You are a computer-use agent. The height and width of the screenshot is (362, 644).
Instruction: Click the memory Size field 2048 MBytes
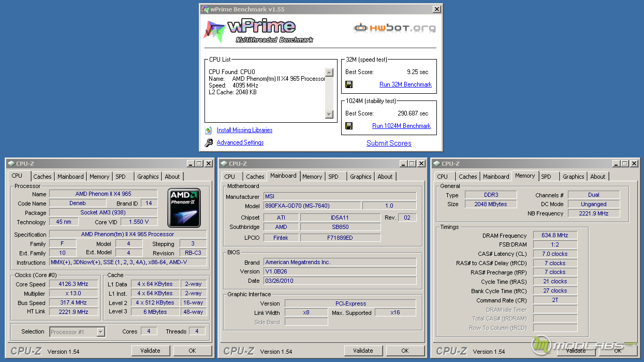[x=491, y=204]
